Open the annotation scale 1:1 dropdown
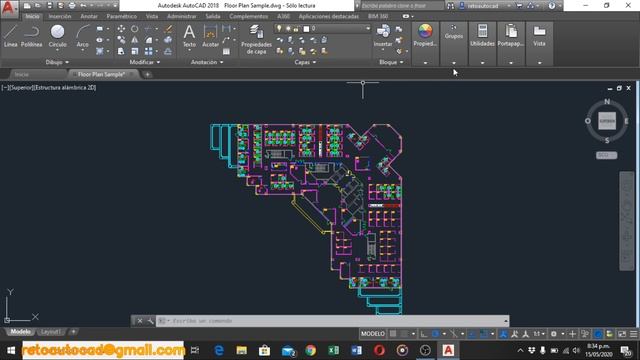This screenshot has height=360, width=640. 539,334
